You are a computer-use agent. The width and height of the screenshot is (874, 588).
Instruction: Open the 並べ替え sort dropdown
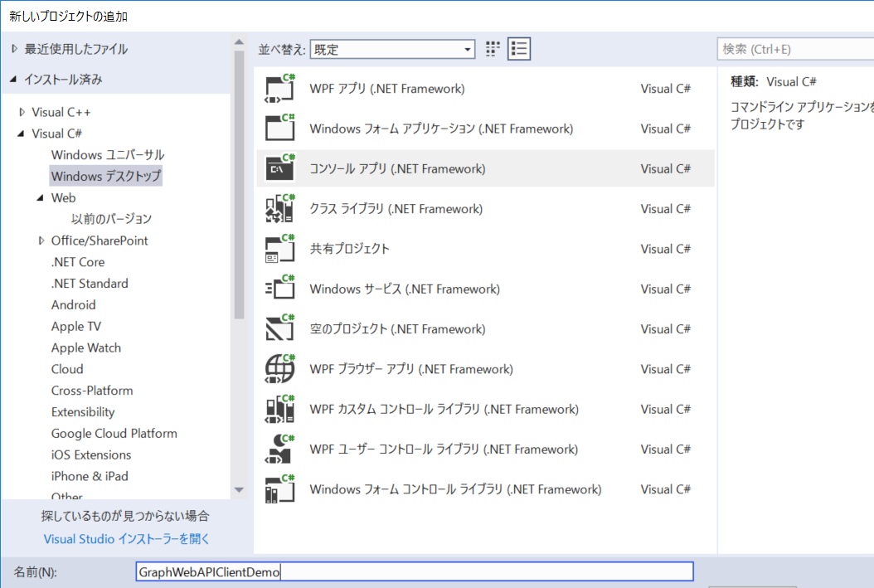pyautogui.click(x=465, y=49)
